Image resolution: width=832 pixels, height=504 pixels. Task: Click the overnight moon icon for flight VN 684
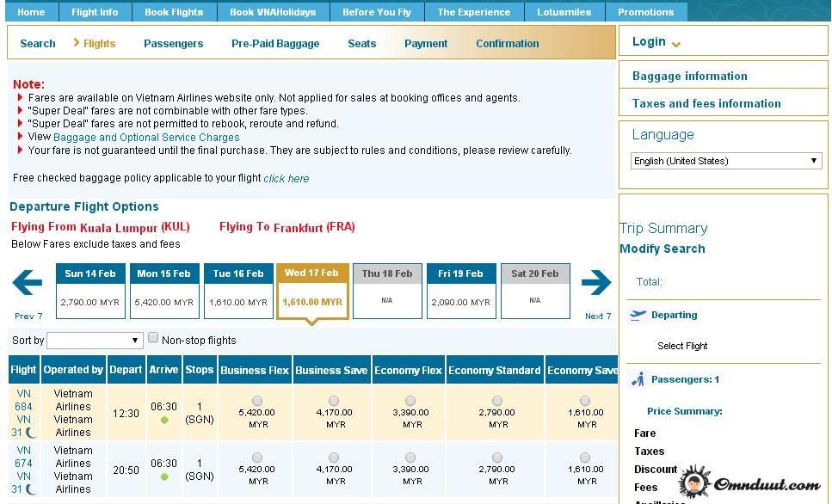(29, 433)
